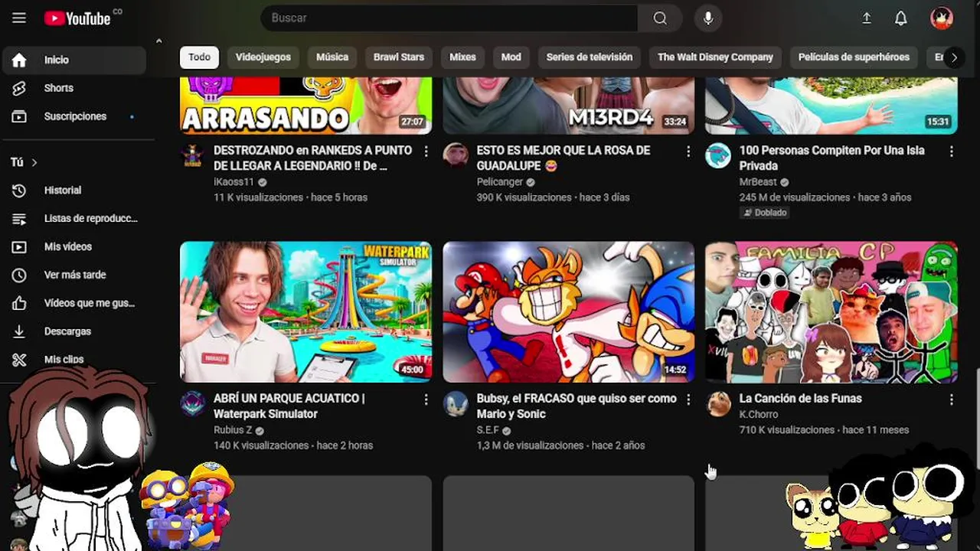Open video titled ABRÍ UN PARQUE ACUATICO

click(x=289, y=406)
